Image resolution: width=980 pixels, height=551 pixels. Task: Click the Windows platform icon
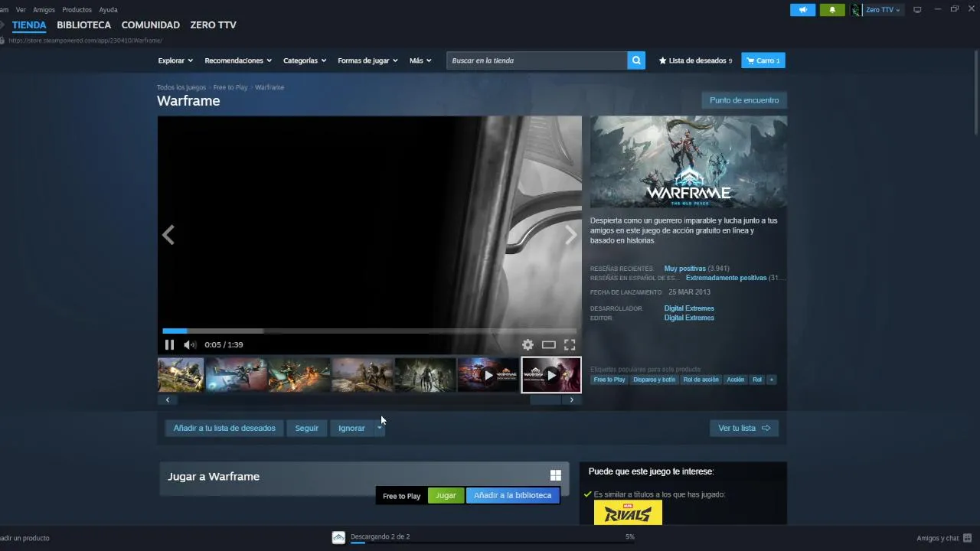[556, 476]
